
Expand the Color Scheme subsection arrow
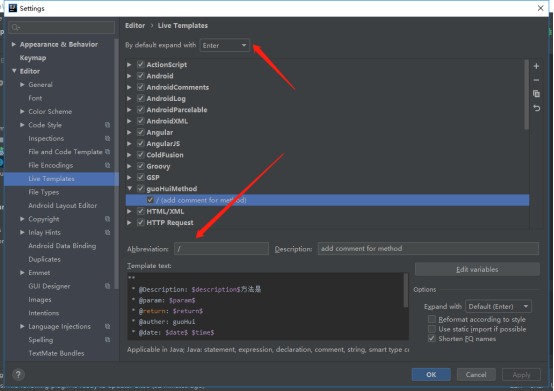pyautogui.click(x=22, y=111)
